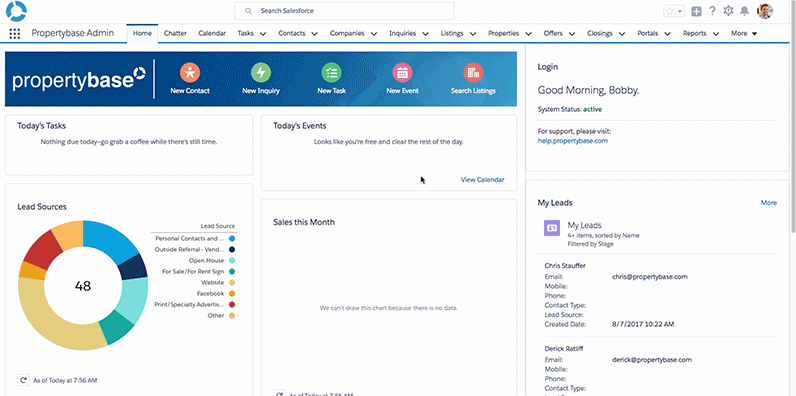796x396 pixels.
Task: Open the Calendar tab
Action: pos(212,34)
